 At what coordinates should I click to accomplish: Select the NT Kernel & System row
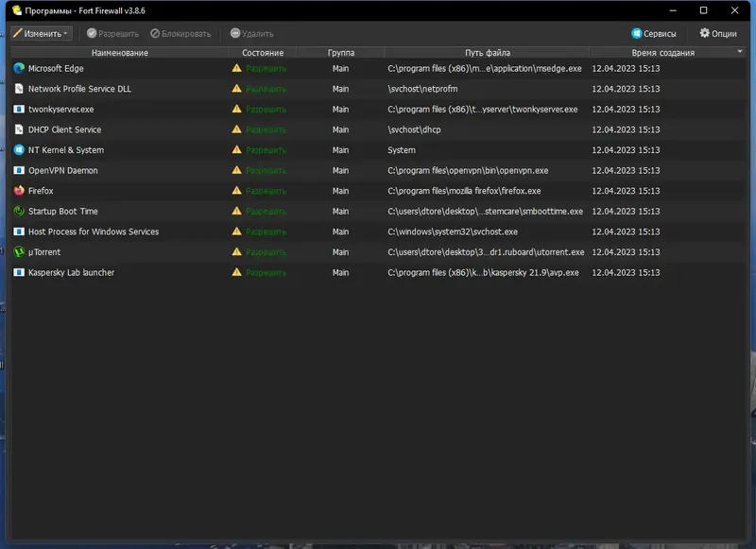pyautogui.click(x=378, y=150)
